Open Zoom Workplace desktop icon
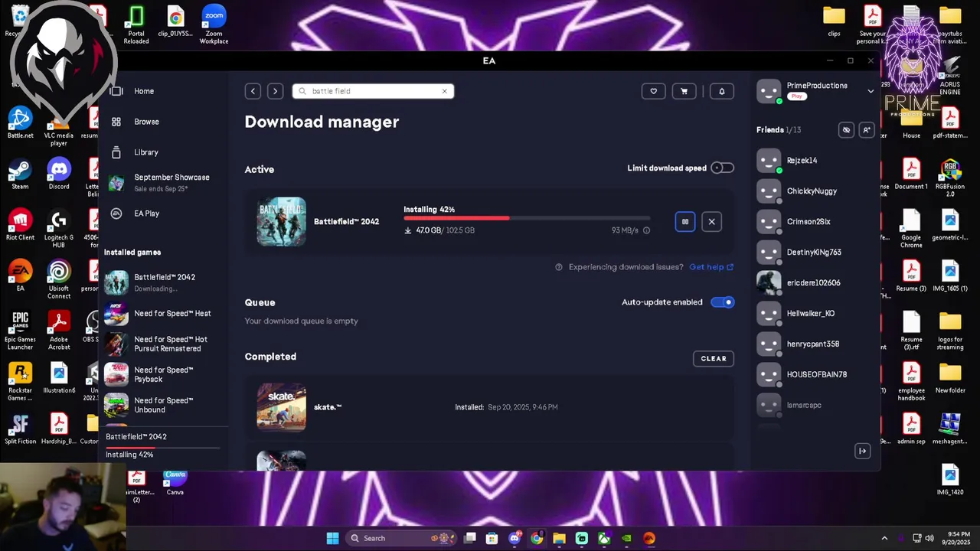 coord(214,24)
